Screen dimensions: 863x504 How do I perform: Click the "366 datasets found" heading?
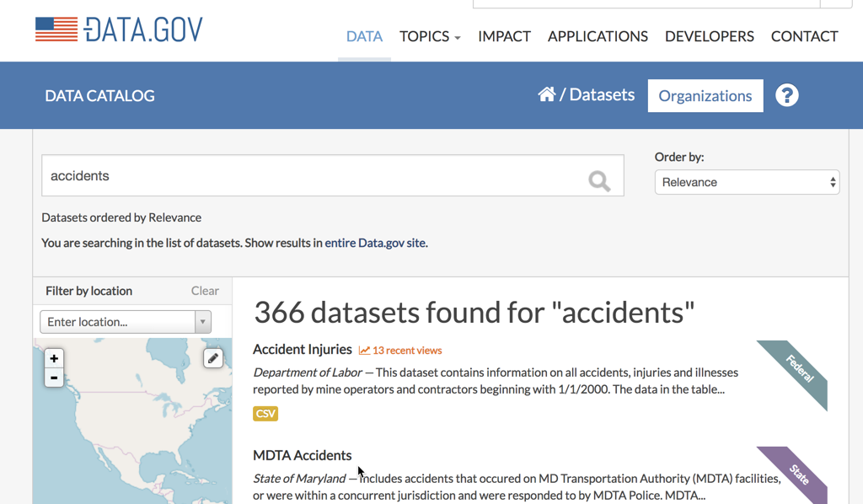click(474, 312)
